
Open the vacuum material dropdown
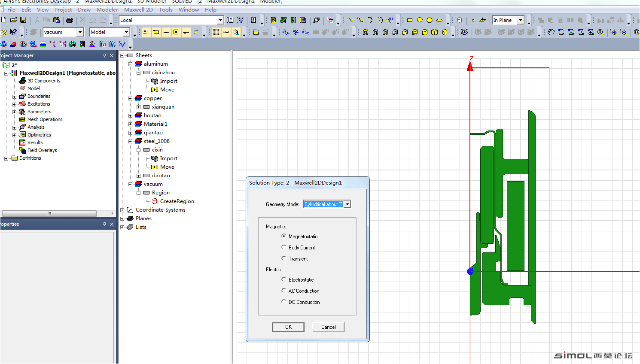tap(80, 32)
